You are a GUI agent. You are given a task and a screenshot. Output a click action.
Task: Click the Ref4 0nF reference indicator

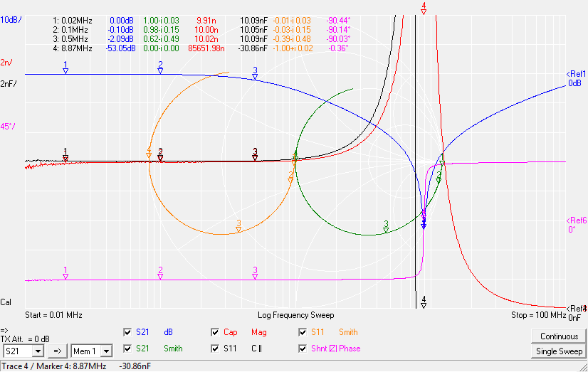point(577,313)
